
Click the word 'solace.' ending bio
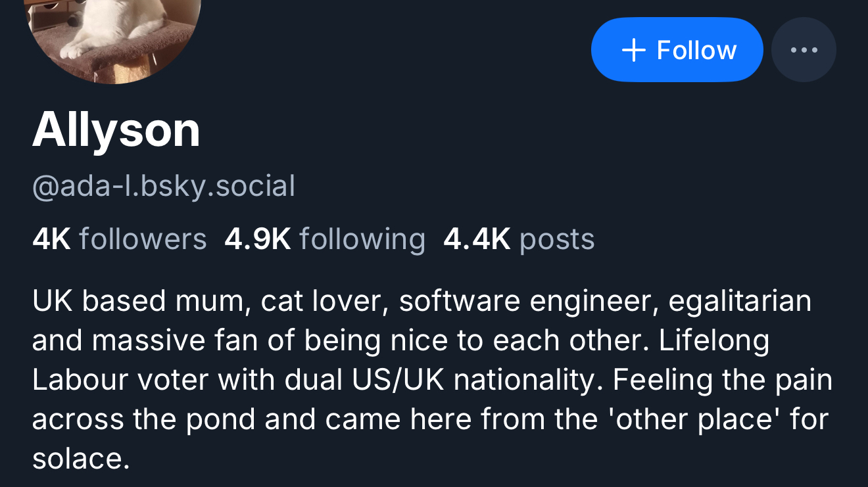point(80,459)
